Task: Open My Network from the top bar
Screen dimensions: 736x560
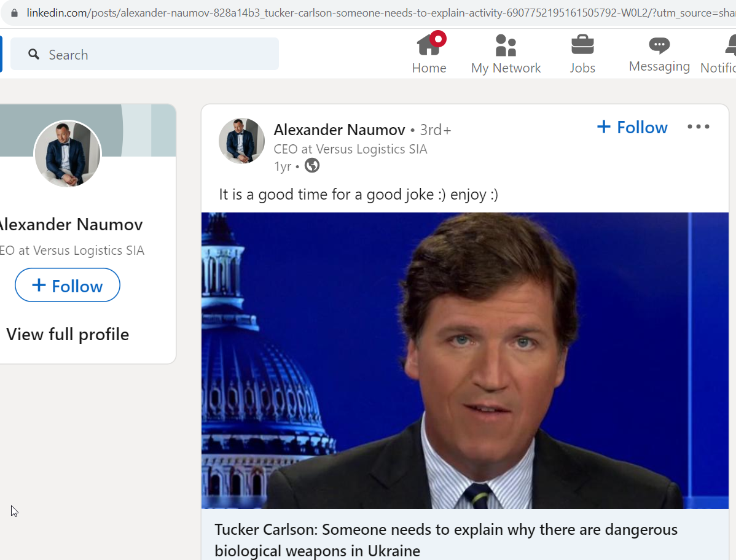Action: click(x=506, y=54)
